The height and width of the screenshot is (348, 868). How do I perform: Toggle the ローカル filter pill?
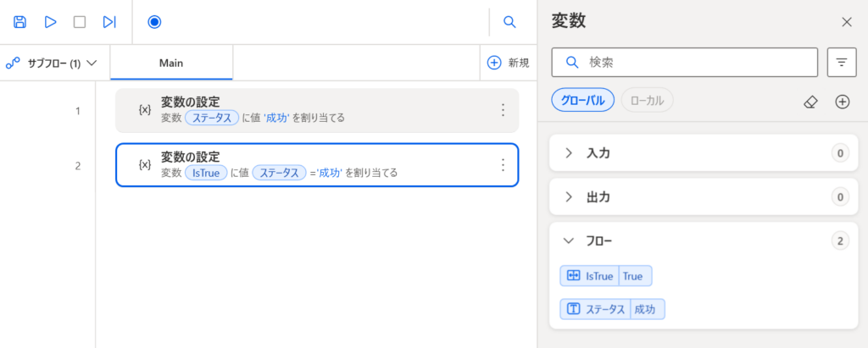[647, 100]
